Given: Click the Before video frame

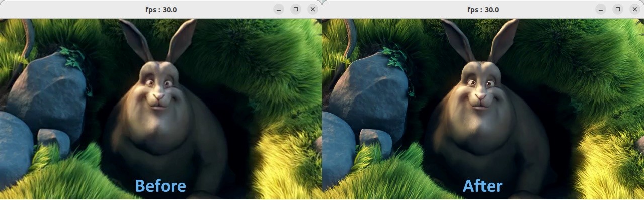Looking at the screenshot, I should coord(161,109).
